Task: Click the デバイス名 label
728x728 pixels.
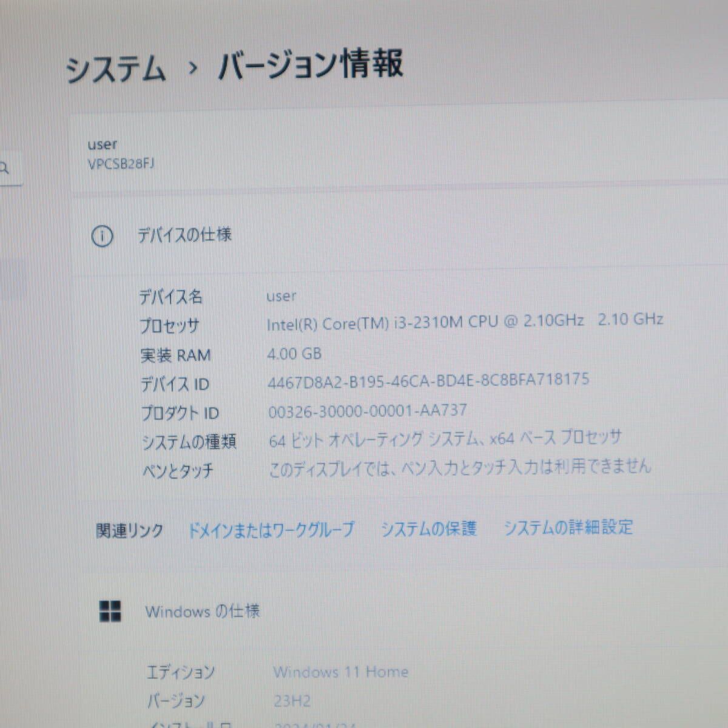Action: coord(170,297)
